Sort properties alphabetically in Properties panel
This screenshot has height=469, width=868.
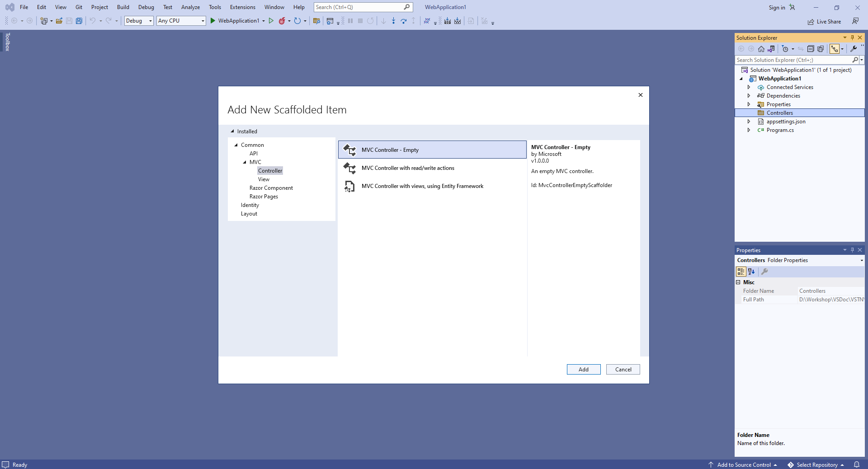[x=751, y=272]
